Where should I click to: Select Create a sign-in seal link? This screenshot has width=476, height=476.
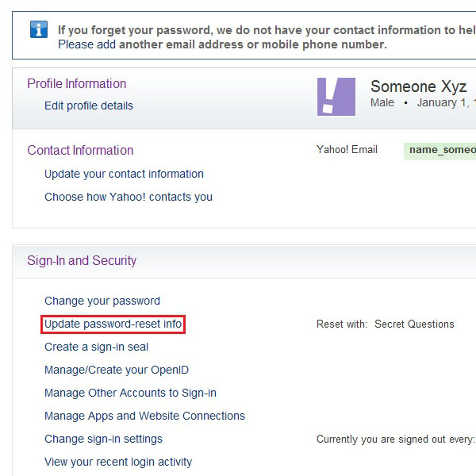tap(96, 347)
